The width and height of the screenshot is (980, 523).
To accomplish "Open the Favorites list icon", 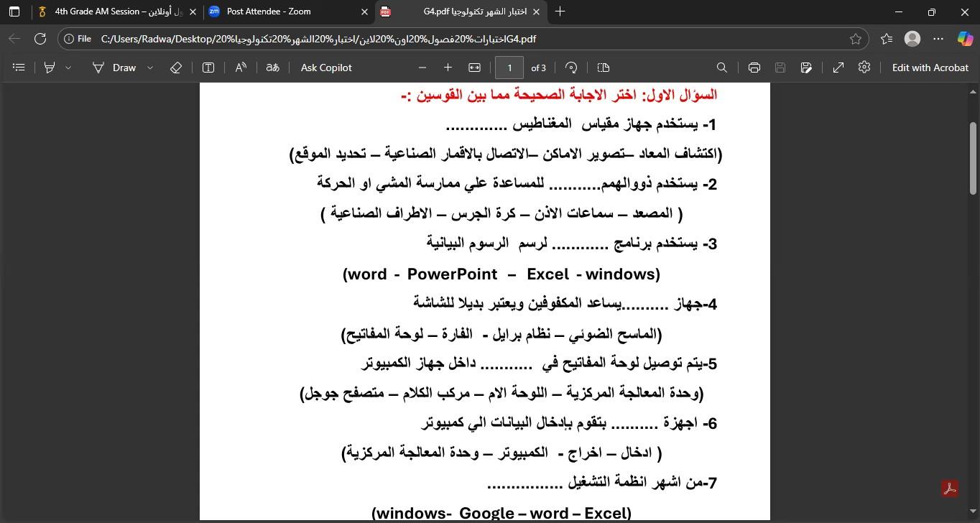I will (887, 39).
